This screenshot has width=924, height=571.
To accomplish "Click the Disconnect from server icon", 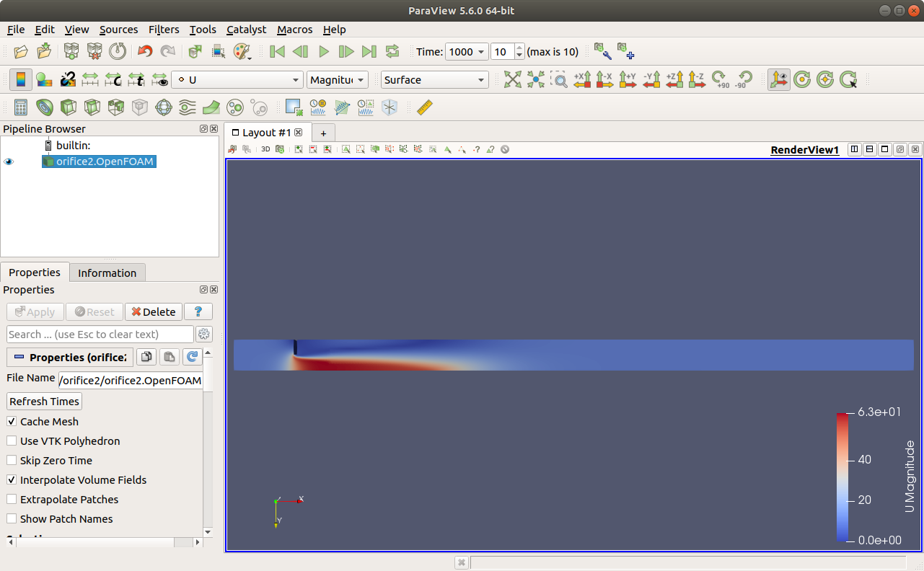I will tap(94, 51).
